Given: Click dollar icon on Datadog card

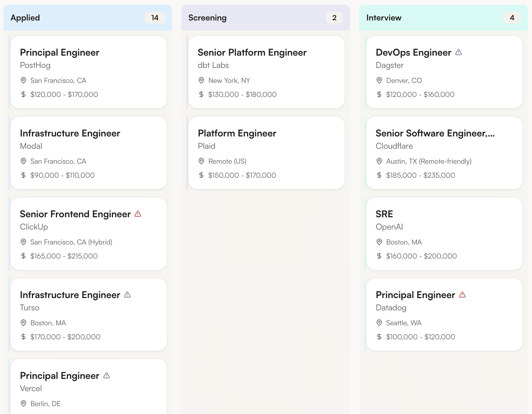Looking at the screenshot, I should point(379,337).
